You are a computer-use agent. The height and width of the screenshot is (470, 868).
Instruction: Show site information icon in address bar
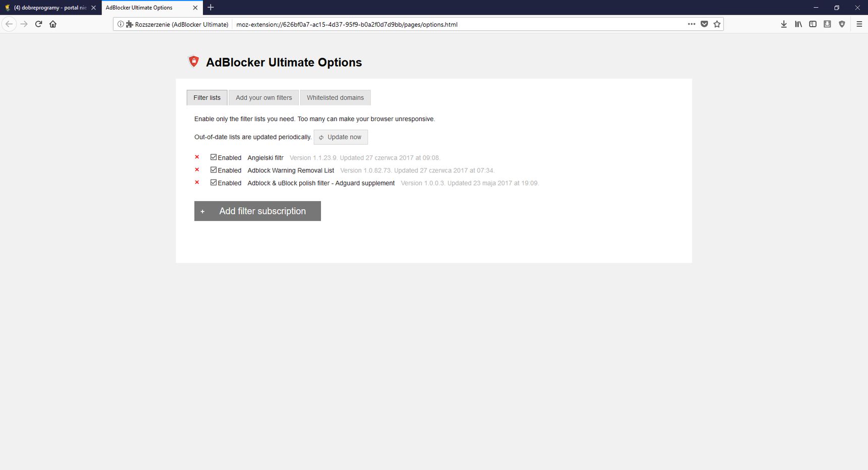pyautogui.click(x=121, y=24)
